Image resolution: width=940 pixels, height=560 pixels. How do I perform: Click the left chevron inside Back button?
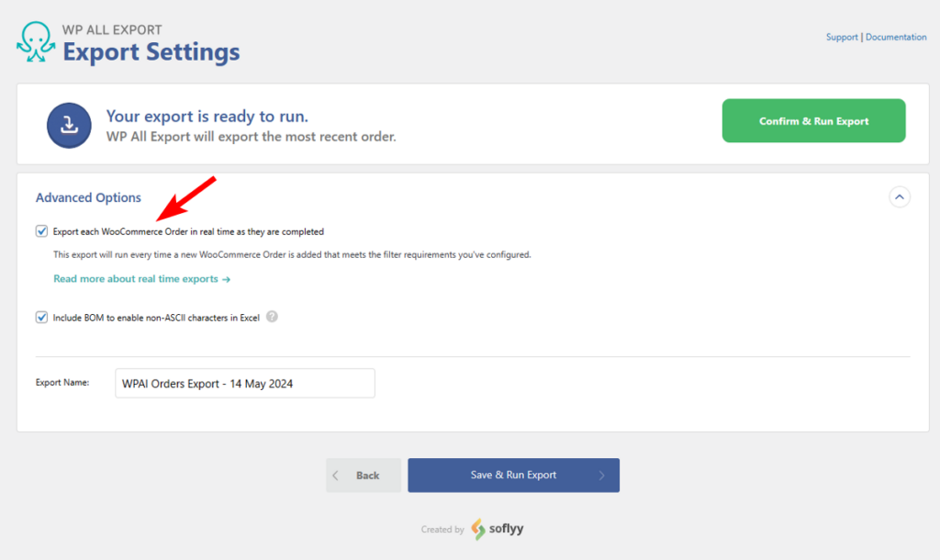pyautogui.click(x=336, y=476)
